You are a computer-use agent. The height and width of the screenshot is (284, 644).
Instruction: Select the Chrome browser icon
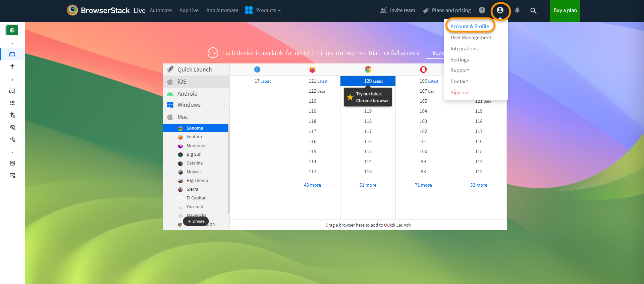click(x=368, y=69)
